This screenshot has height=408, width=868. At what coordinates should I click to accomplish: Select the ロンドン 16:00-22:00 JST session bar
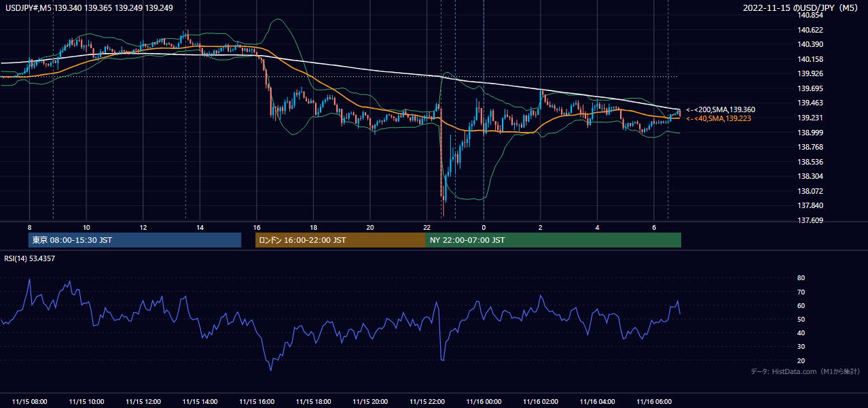(x=340, y=240)
